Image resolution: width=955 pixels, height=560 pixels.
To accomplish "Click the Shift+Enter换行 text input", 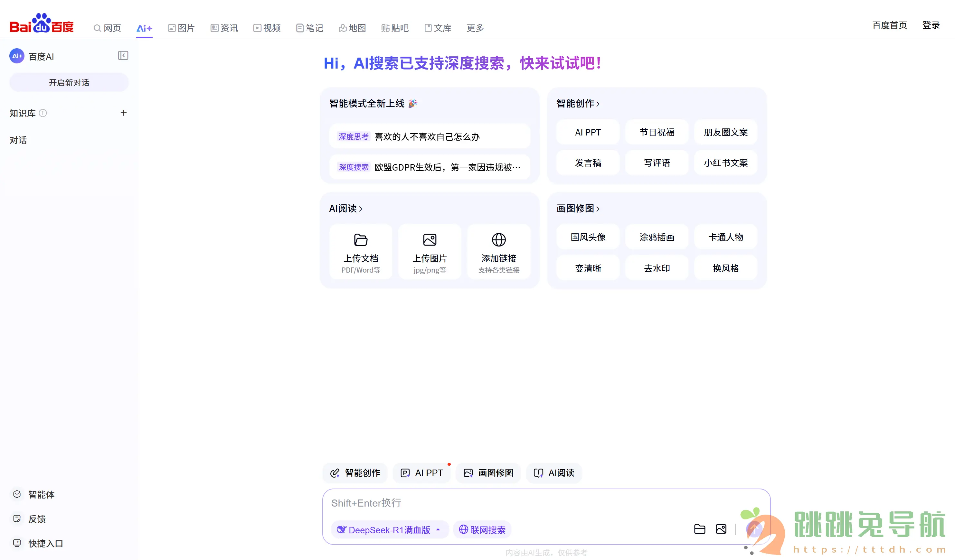I will [x=546, y=503].
